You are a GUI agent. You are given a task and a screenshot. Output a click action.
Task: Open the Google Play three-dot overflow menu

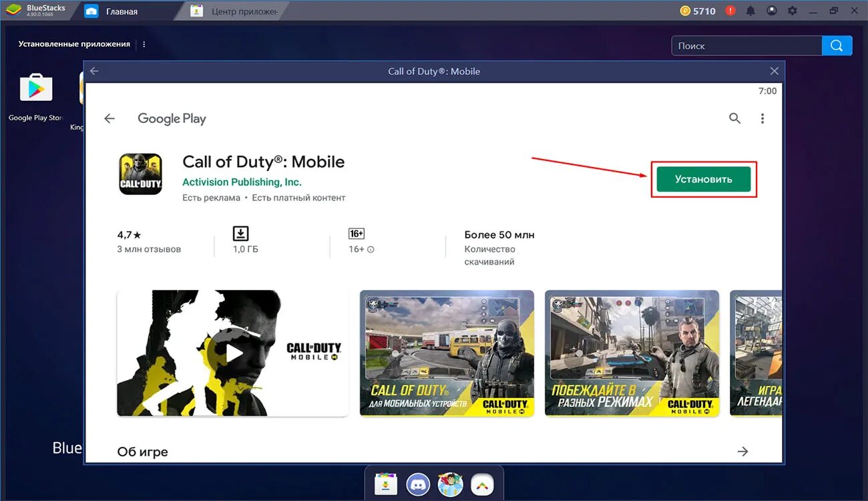[763, 118]
